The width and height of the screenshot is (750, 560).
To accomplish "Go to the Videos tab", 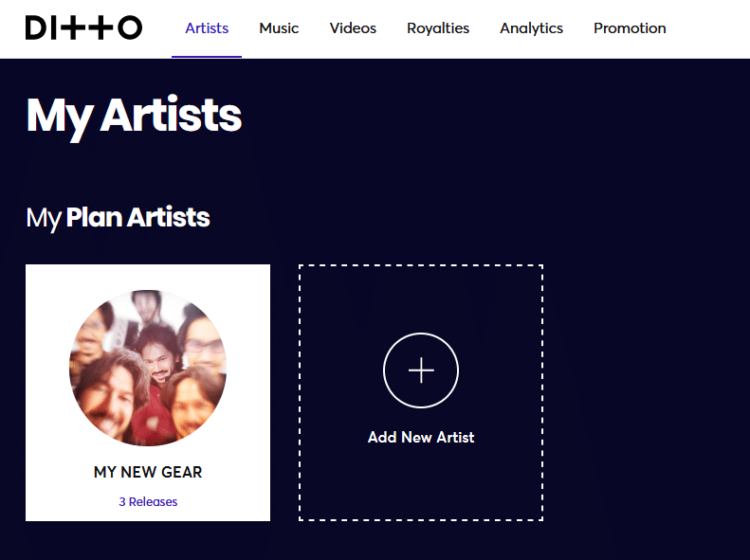I will point(353,28).
